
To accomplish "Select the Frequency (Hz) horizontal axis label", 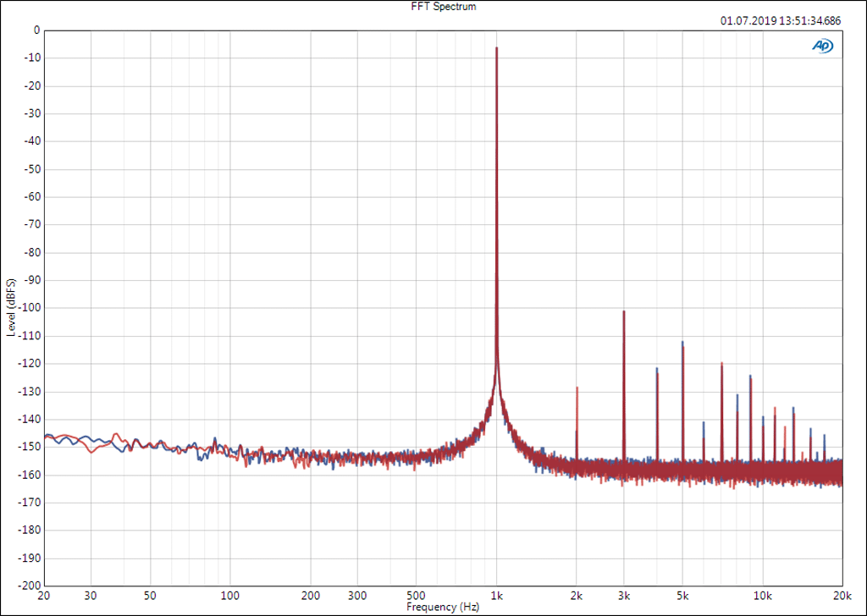I will coord(442,608).
